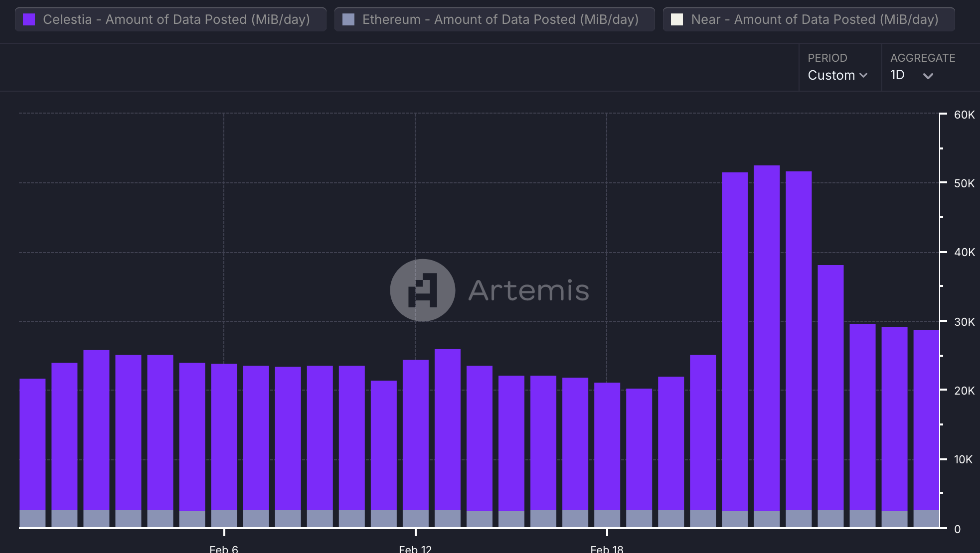Screen dimensions: 980x553
Task: Click the Feb 18 axis label
Action: click(x=607, y=549)
